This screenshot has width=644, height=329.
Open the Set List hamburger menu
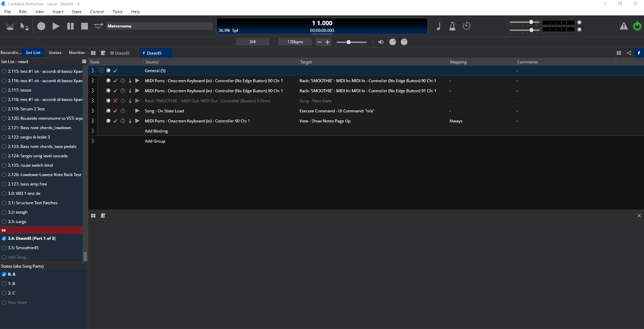[x=84, y=62]
